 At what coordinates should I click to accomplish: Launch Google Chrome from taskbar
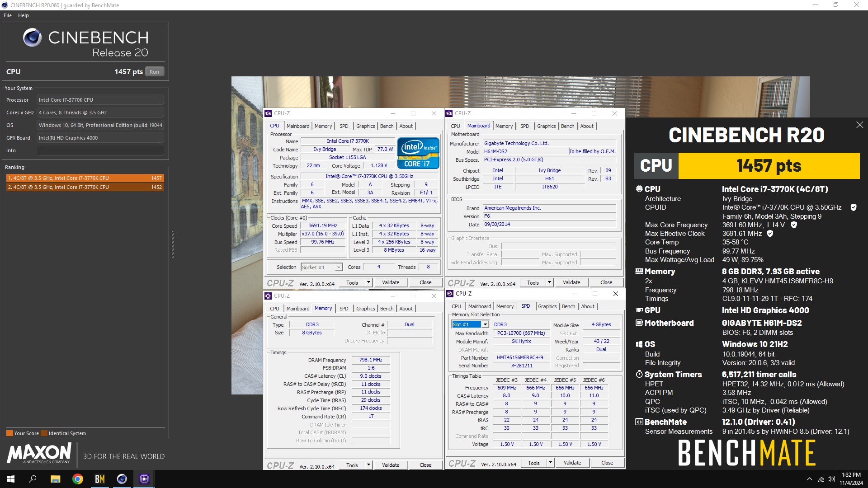78,479
